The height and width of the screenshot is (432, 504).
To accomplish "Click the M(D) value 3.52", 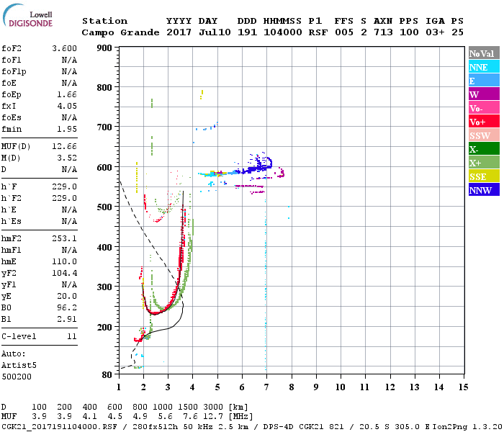I will pos(67,158).
